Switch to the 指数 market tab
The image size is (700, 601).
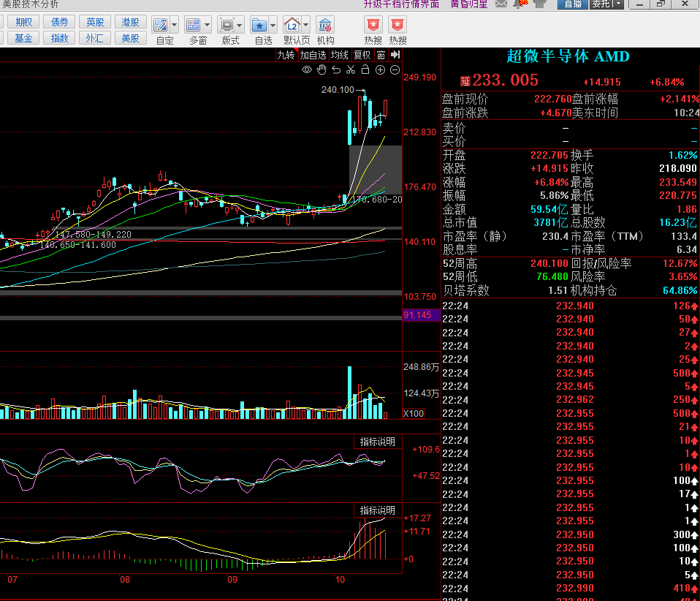pos(59,38)
